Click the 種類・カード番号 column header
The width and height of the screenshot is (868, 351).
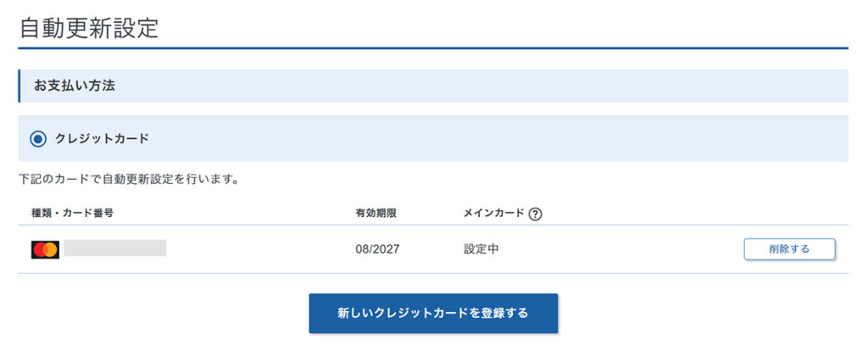72,213
